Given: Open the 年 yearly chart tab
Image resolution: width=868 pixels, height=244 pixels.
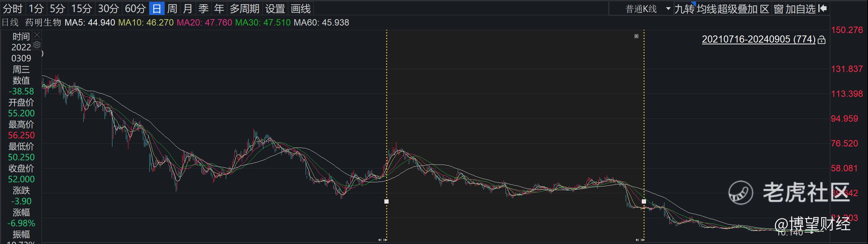Looking at the screenshot, I should tap(219, 9).
